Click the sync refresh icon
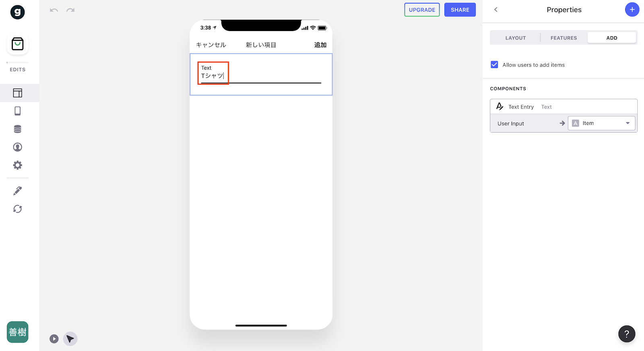Viewport: 644px width, 351px height. [18, 209]
